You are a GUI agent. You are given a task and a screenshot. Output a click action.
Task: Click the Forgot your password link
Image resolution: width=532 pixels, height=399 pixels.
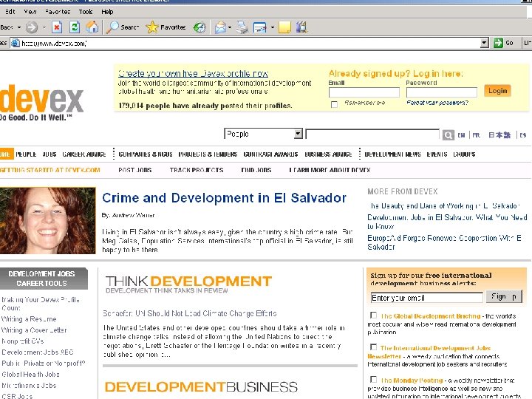point(437,103)
